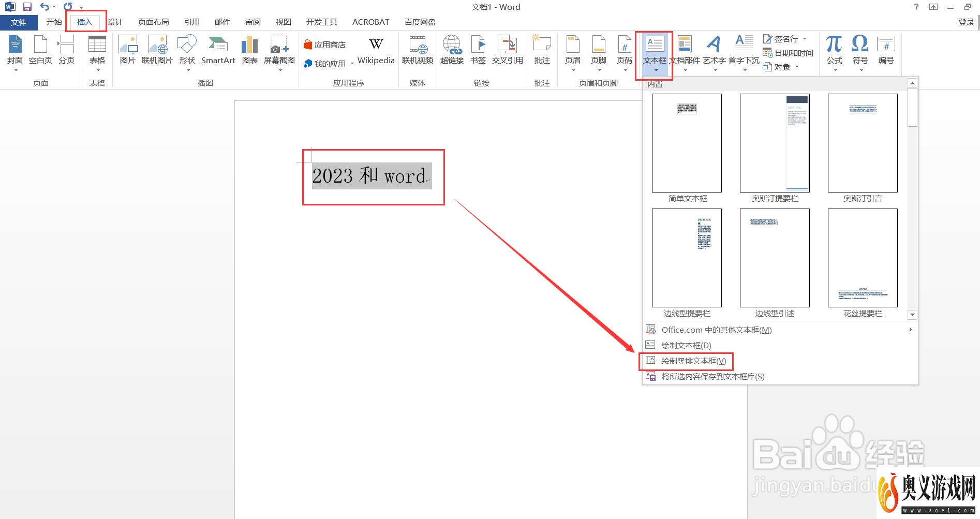Open the Page Layout (页面布局) tab

154,22
